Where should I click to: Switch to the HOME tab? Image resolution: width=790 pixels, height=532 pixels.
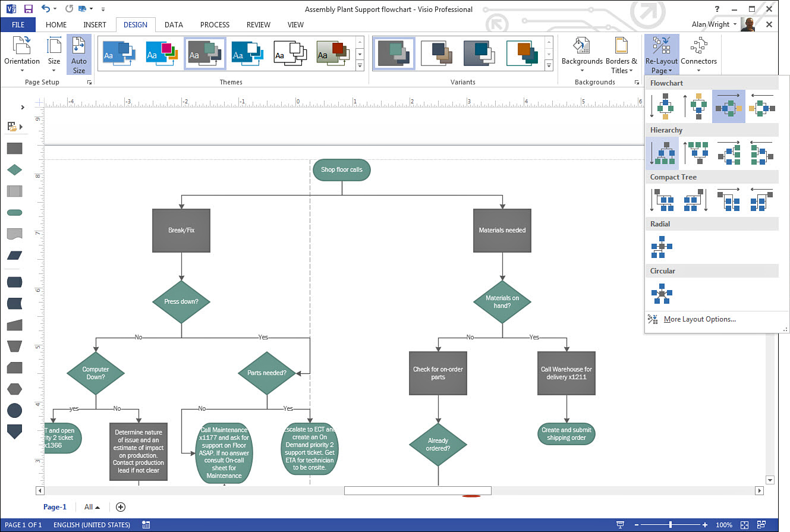click(x=56, y=25)
